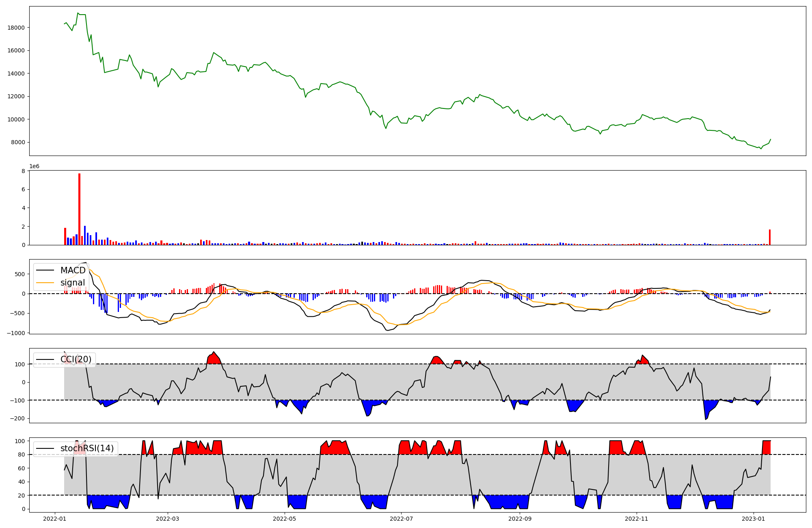Click the 18000 price axis tick label
The width and height of the screenshot is (812, 528).
[x=16, y=28]
